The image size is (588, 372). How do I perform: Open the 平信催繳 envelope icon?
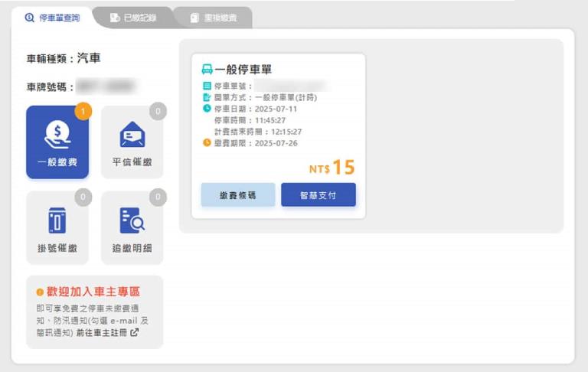coord(132,135)
